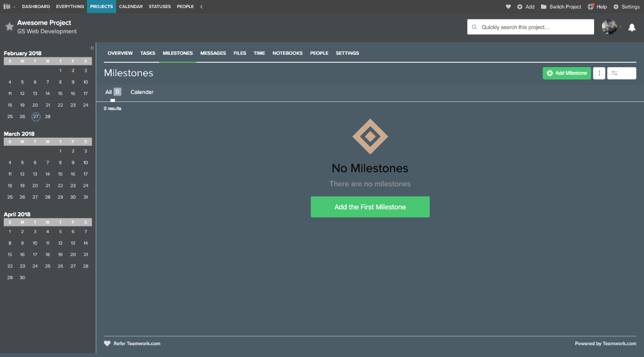The image size is (644, 357).
Task: Open the Teamwork logo dropdown menu
Action: [9, 6]
